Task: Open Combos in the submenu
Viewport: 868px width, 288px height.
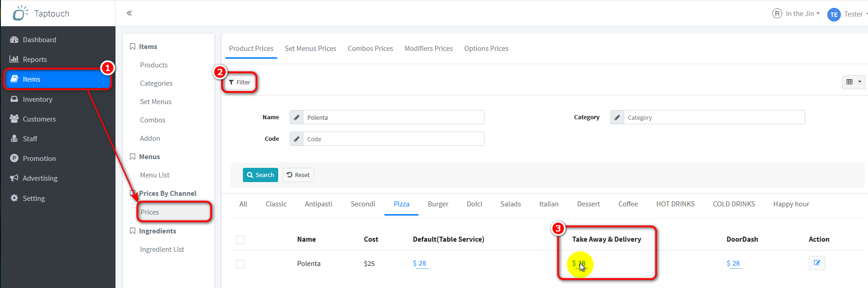Action: 153,120
